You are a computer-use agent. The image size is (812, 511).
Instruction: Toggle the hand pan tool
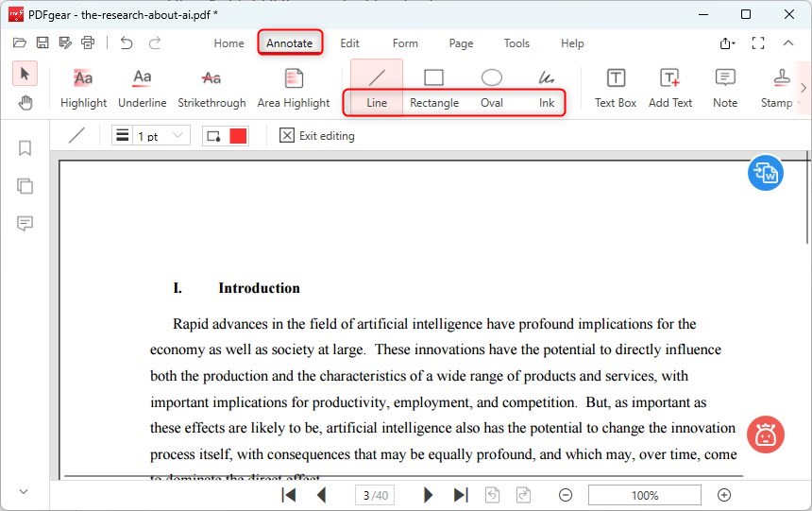[x=25, y=103]
